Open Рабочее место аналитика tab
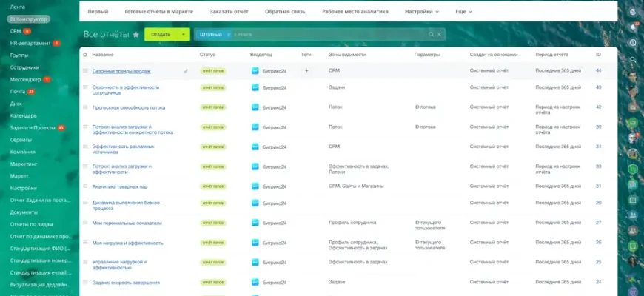Viewport: 644px width, 296px height. point(358,12)
